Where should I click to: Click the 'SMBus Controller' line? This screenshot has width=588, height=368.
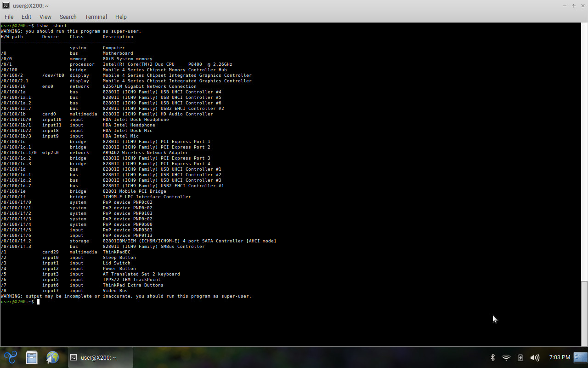[154, 247]
